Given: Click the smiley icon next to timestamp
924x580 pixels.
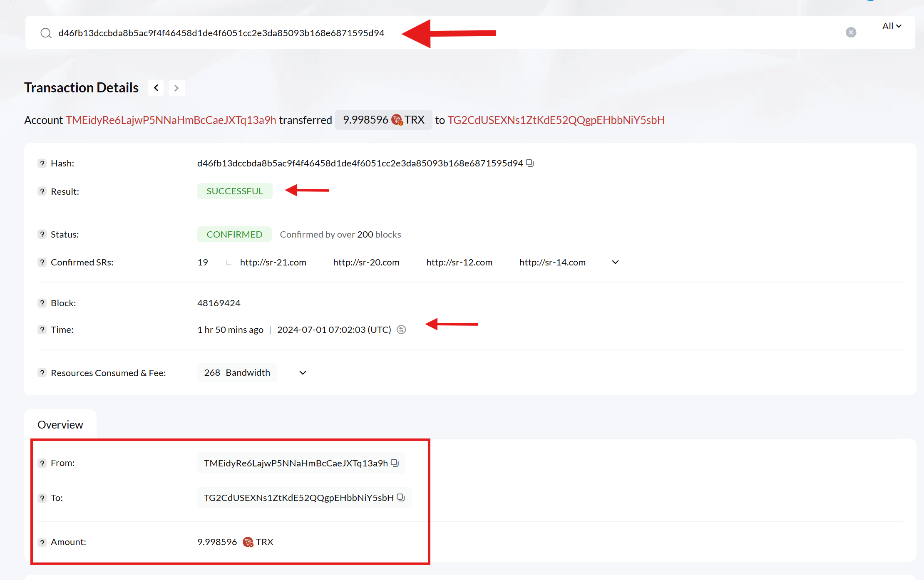Looking at the screenshot, I should pos(402,330).
